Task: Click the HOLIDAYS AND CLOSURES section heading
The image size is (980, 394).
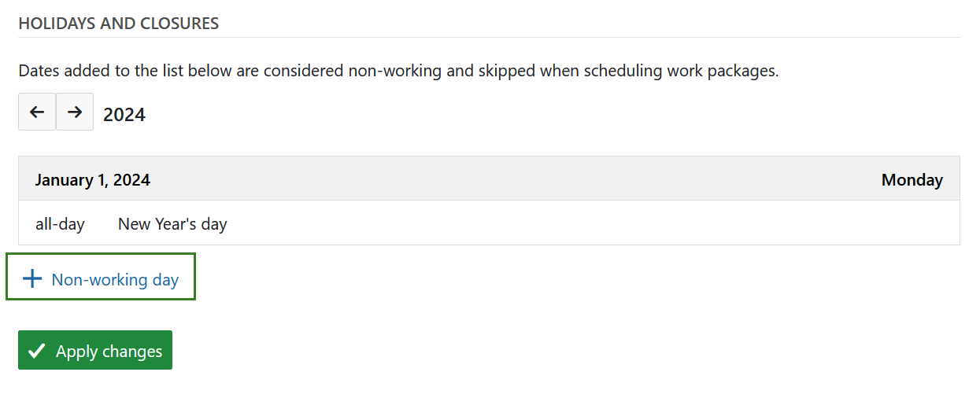Action: coord(119,24)
